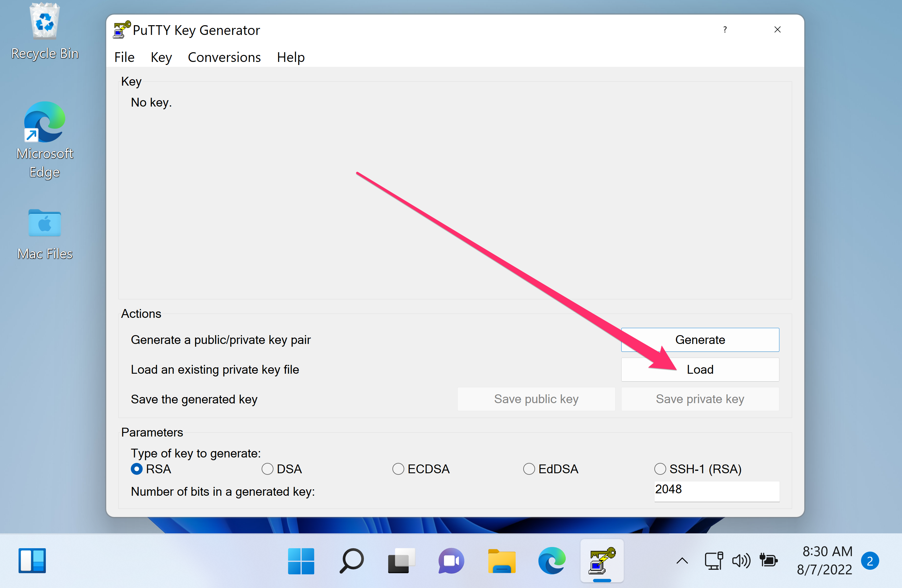Viewport: 902px width, 588px height.
Task: Launch the Microsoft Edge desktop shortcut
Action: tap(45, 140)
